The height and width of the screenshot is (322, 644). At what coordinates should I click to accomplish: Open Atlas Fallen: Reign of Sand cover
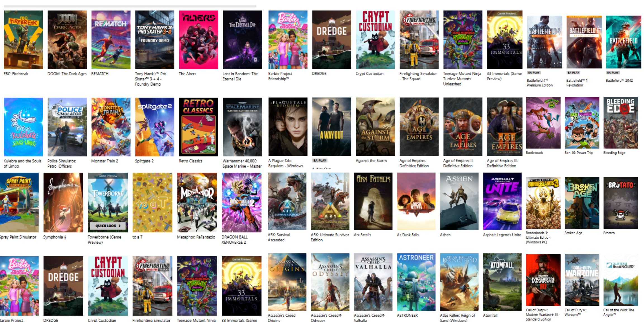click(x=459, y=282)
